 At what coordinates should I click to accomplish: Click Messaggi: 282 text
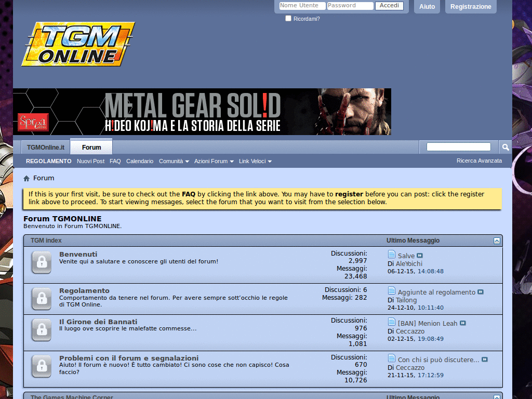coord(344,298)
